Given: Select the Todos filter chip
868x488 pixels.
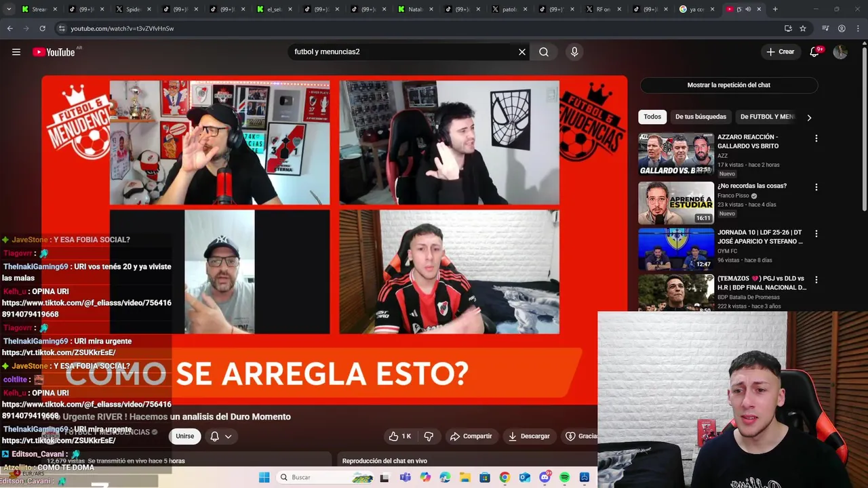Looking at the screenshot, I should 652,117.
